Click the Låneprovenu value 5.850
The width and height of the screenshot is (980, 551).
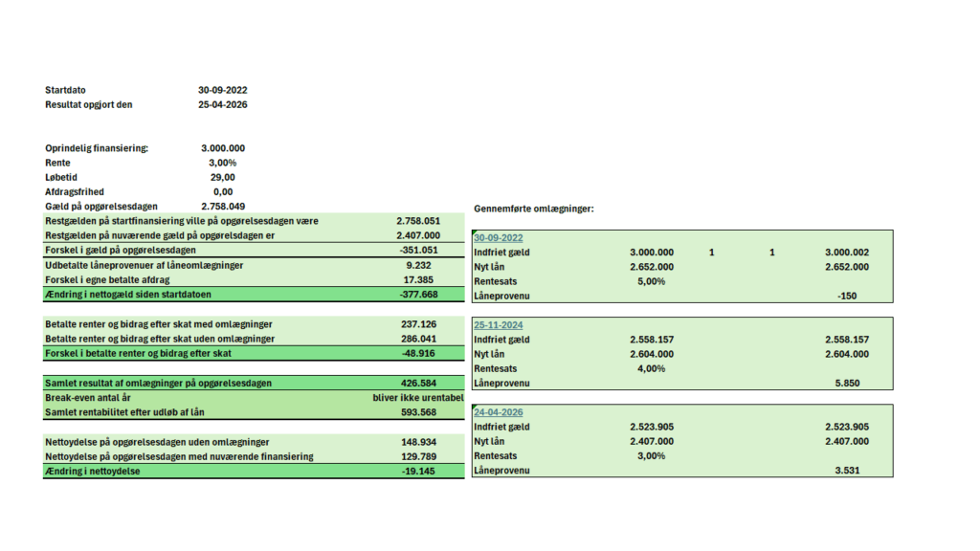pyautogui.click(x=847, y=383)
